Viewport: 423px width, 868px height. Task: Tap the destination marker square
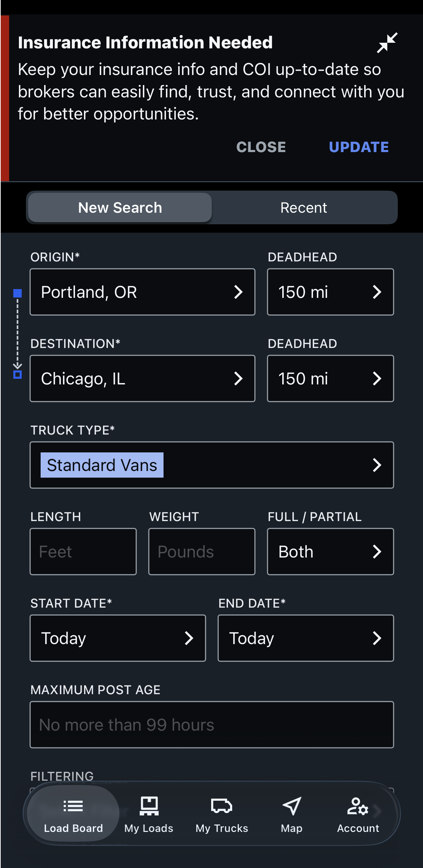point(18,375)
